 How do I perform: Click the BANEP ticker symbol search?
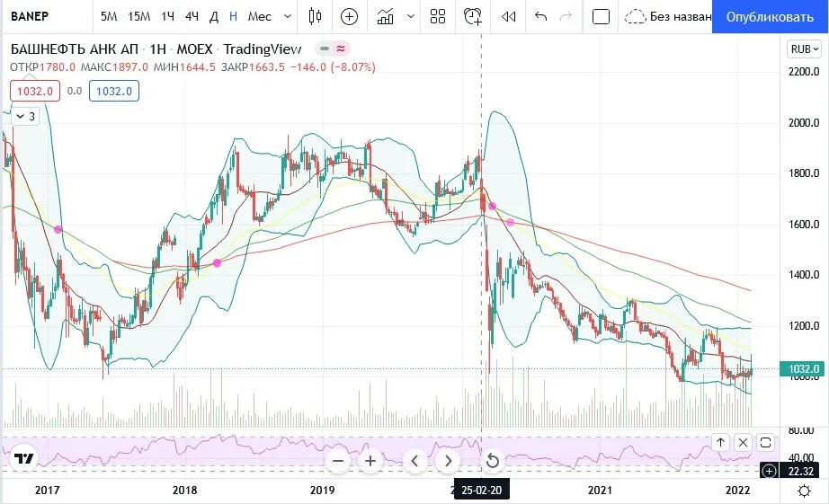(30, 16)
